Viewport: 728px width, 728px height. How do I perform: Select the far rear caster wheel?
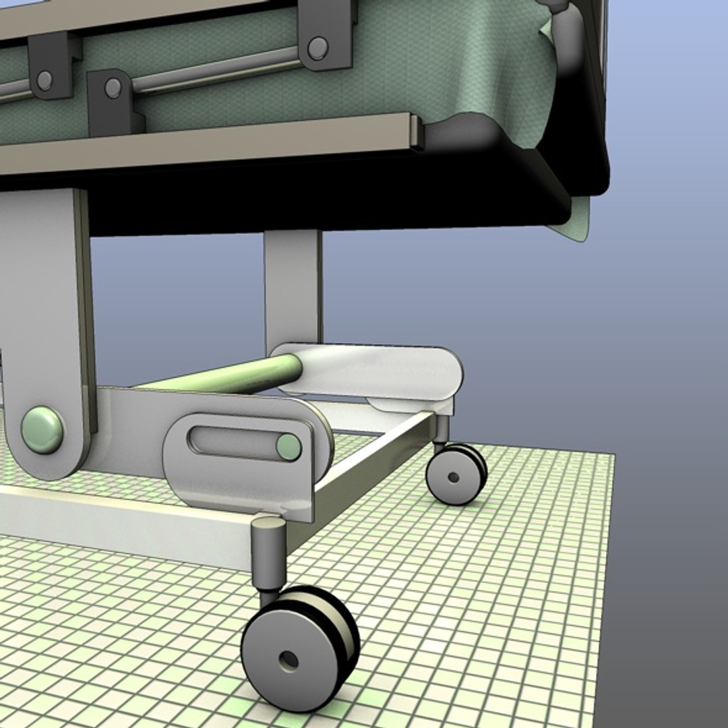[456, 475]
